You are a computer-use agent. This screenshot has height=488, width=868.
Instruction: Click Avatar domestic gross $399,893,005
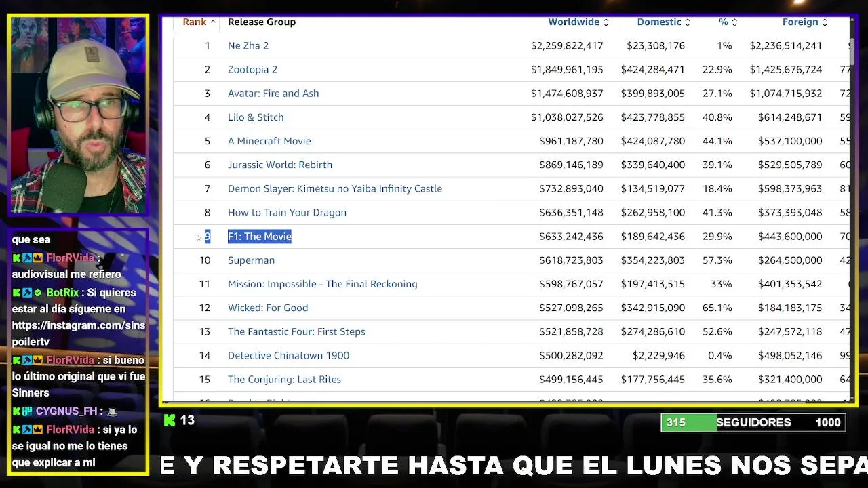652,93
